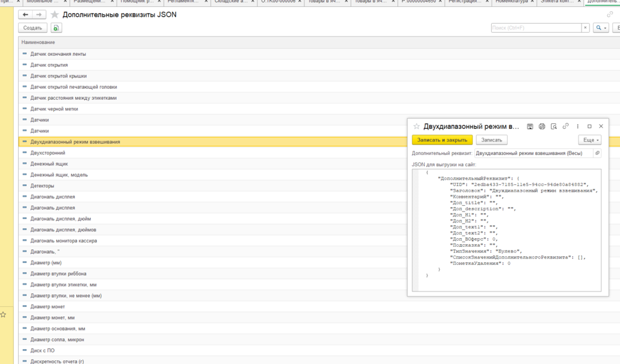The width and height of the screenshot is (620, 364).
Task: Open the linked value button of Дополнительный реквизит
Action: pyautogui.click(x=597, y=153)
